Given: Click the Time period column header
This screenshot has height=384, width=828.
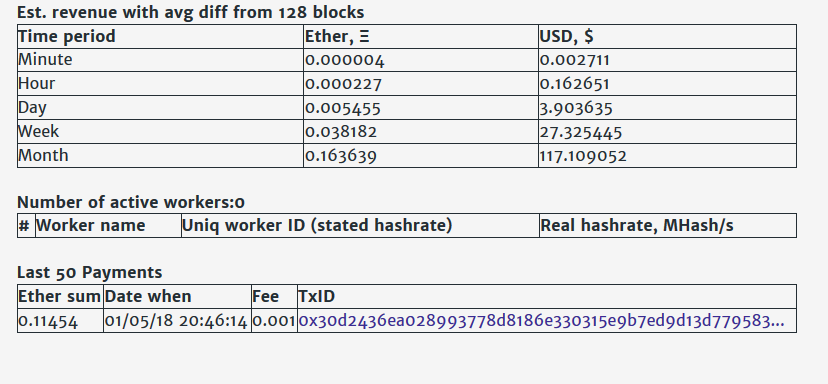Looking at the screenshot, I should click(x=67, y=36).
